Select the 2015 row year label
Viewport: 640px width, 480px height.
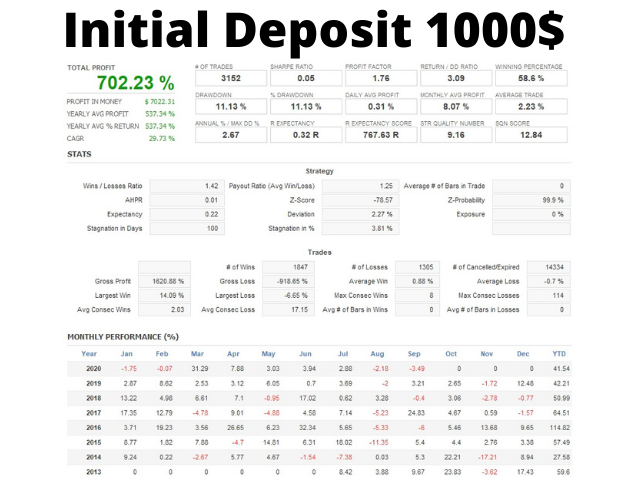click(93, 442)
